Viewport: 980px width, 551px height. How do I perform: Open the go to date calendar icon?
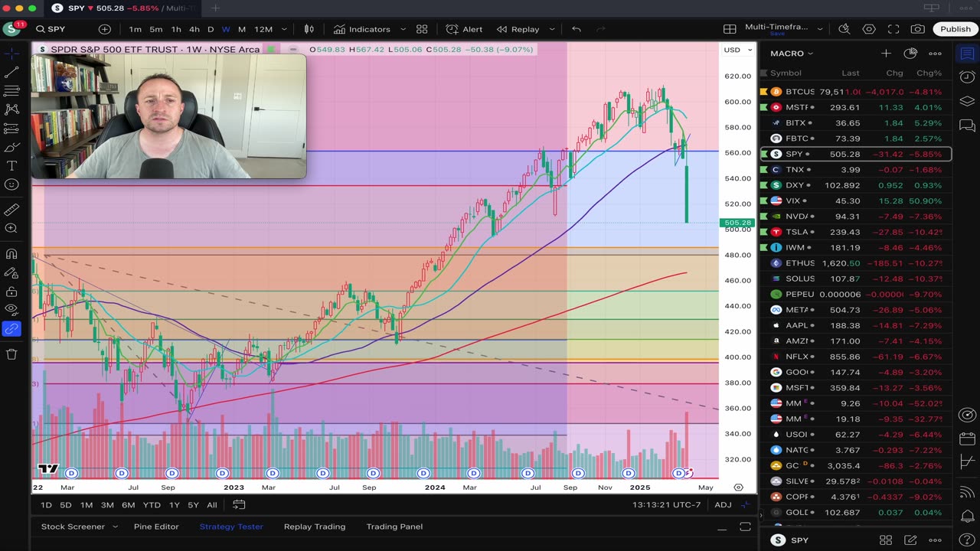tap(239, 505)
